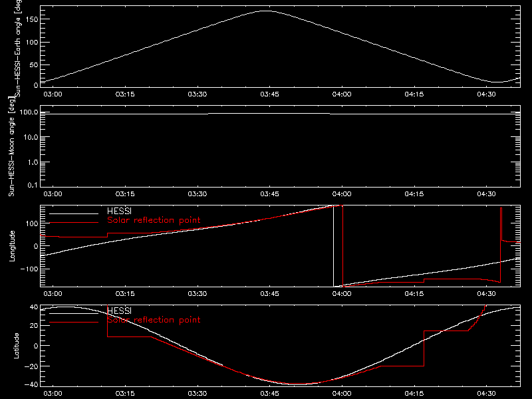The image size is (532, 399).
Task: Click the 40 tick label on Latitude plot
Action: tap(34, 307)
